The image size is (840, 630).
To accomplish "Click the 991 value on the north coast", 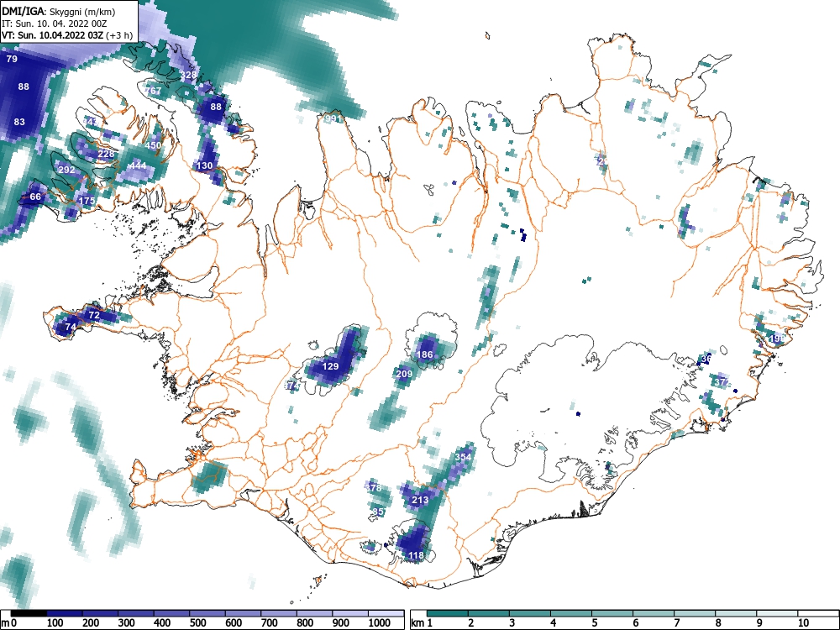I will tap(333, 118).
